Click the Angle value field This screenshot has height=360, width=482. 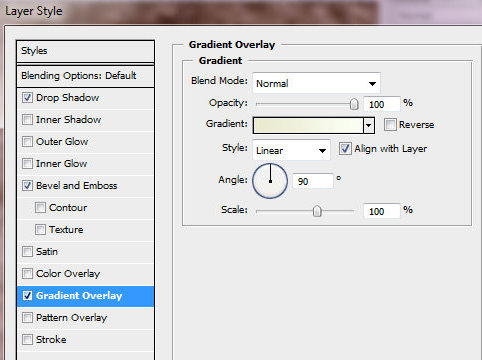313,181
